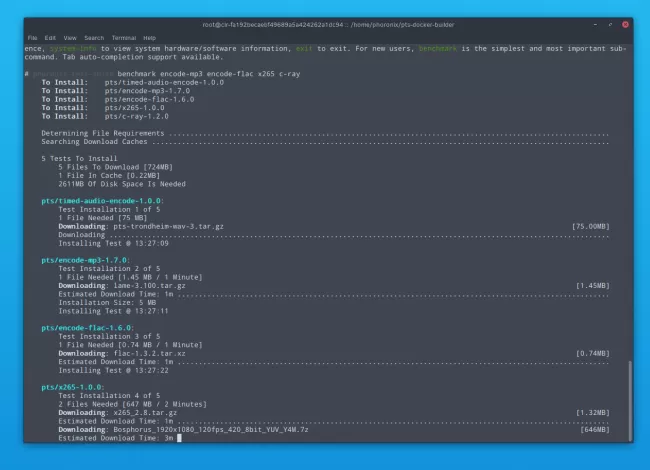This screenshot has width=650, height=470.
Task: Click 'pts/timed-audio-encode-1.0.0' To Install line
Action: [132, 82]
